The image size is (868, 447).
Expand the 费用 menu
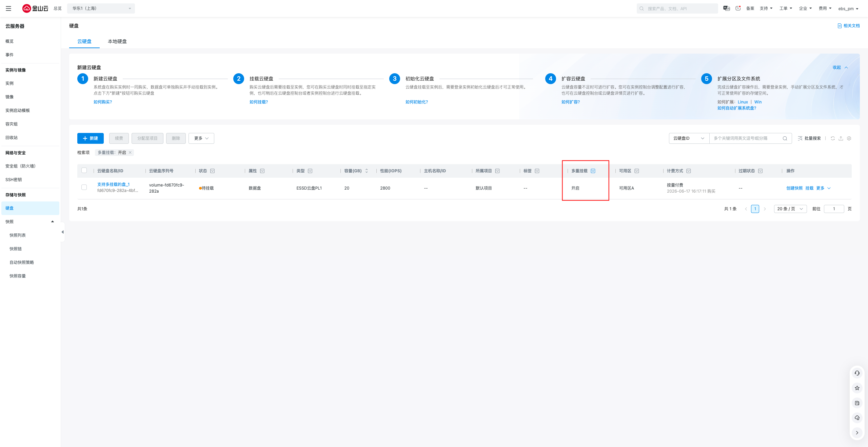(x=825, y=8)
